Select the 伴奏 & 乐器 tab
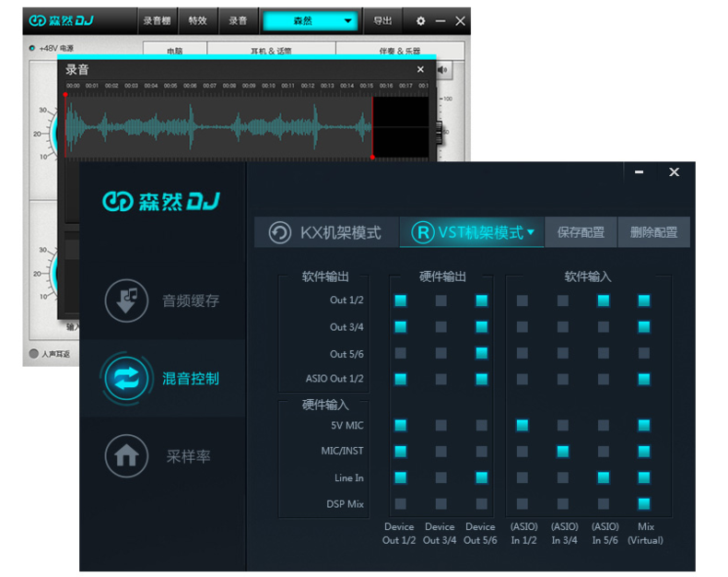728x577 pixels. pos(400,49)
